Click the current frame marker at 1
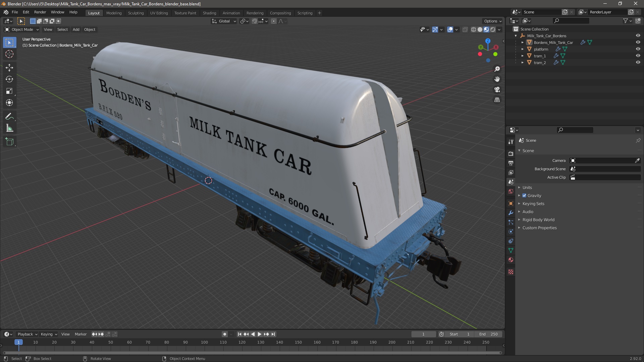This screenshot has height=362, width=644. [18, 342]
